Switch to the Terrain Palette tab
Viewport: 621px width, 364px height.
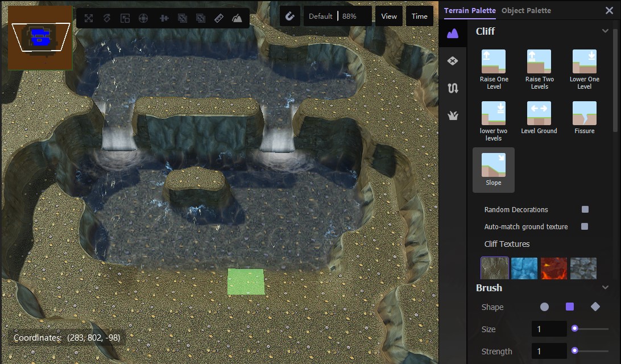click(x=470, y=11)
